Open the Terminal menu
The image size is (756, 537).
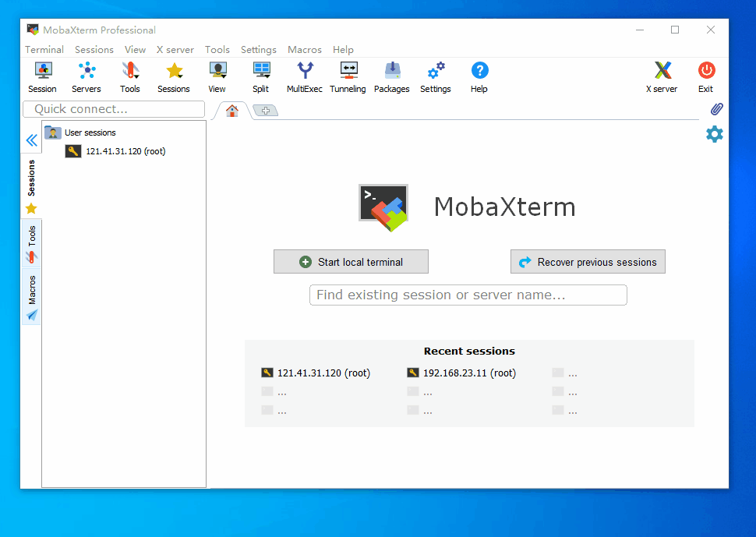click(44, 50)
